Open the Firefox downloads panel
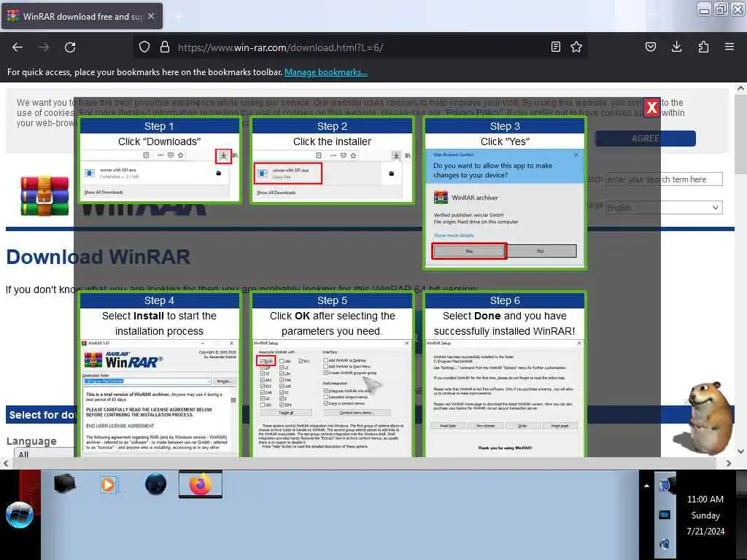The width and height of the screenshot is (747, 560). (676, 47)
